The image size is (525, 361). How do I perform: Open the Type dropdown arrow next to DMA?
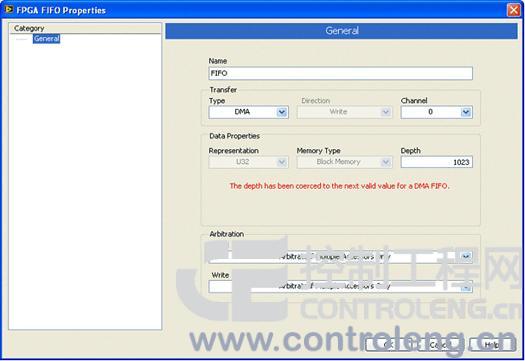click(x=282, y=112)
